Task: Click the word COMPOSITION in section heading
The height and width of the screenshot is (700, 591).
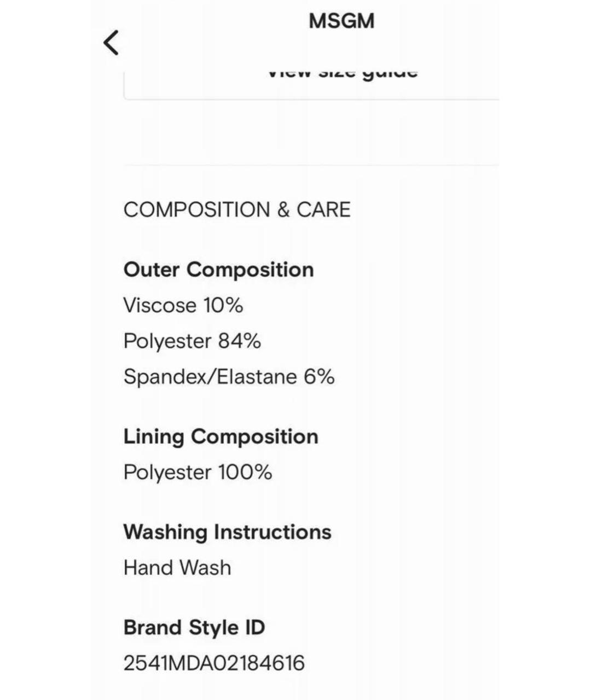Action: (196, 210)
